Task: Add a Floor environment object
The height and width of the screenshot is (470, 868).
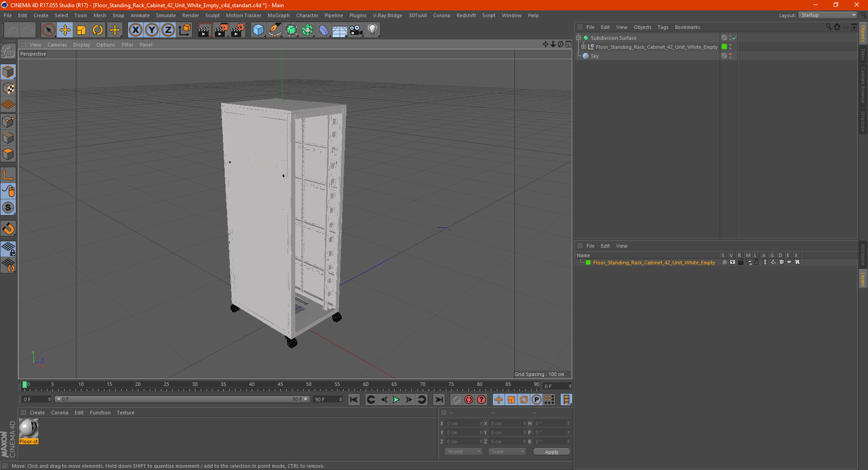Action: pyautogui.click(x=340, y=30)
